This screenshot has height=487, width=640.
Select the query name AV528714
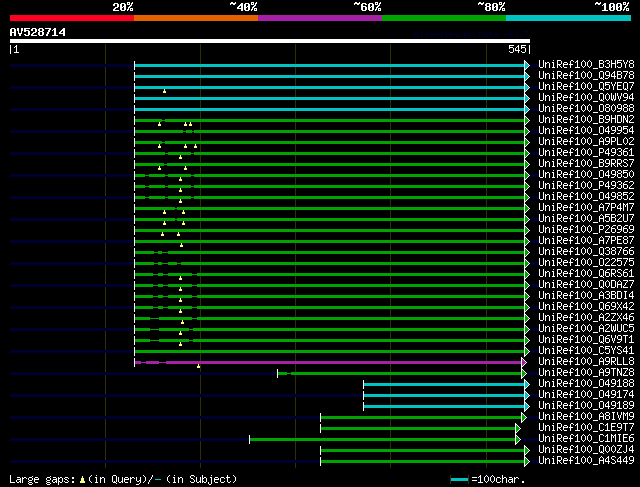pos(38,32)
